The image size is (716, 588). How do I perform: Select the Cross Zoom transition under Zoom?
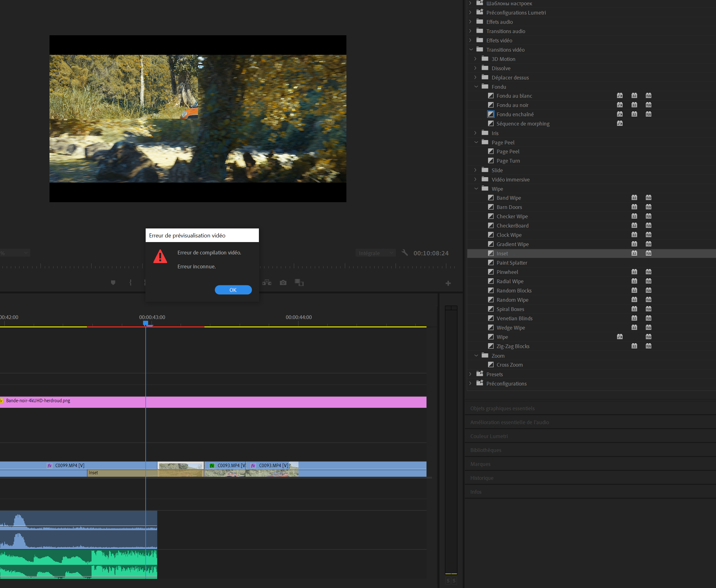[509, 365]
